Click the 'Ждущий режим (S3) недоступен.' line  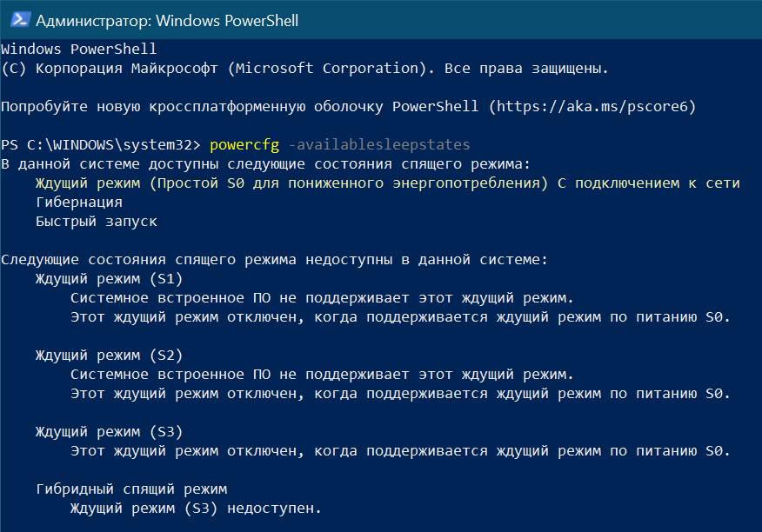coord(196,508)
